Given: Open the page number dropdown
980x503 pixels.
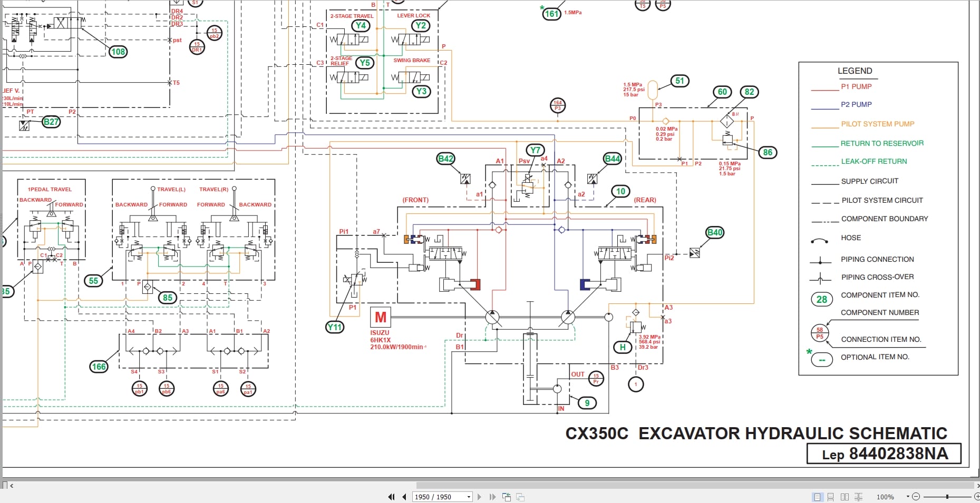Looking at the screenshot, I should 469,497.
